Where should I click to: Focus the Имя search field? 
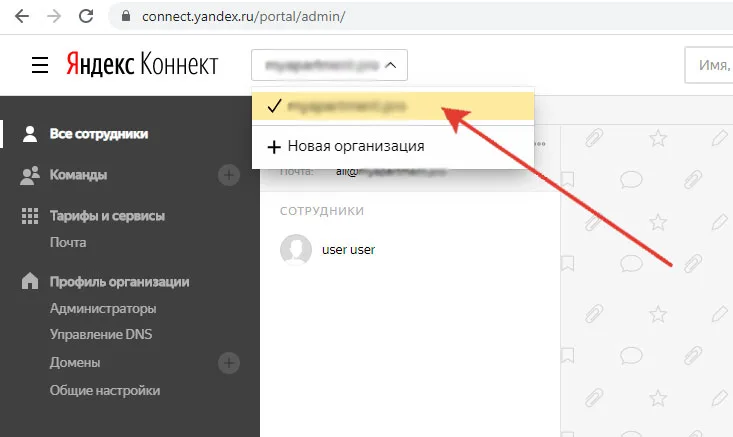point(709,65)
